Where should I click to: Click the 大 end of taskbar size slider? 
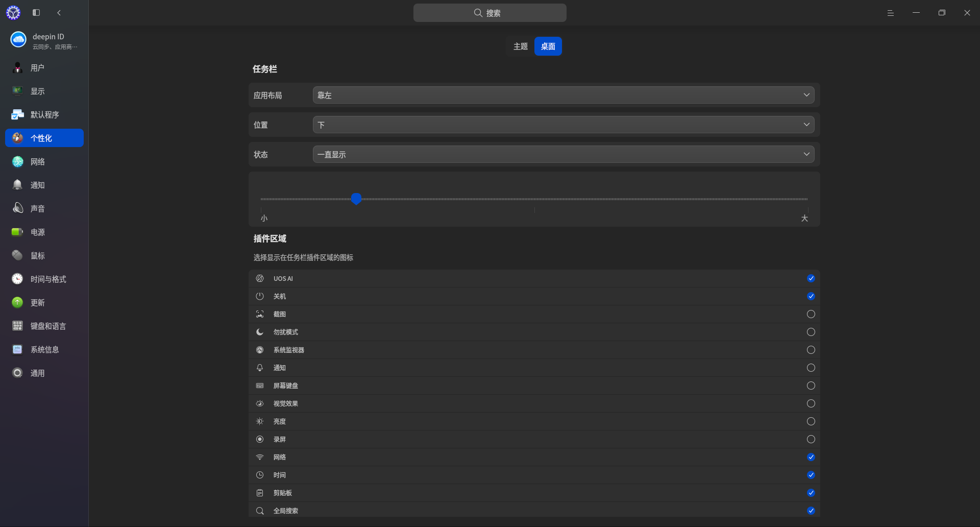804,218
